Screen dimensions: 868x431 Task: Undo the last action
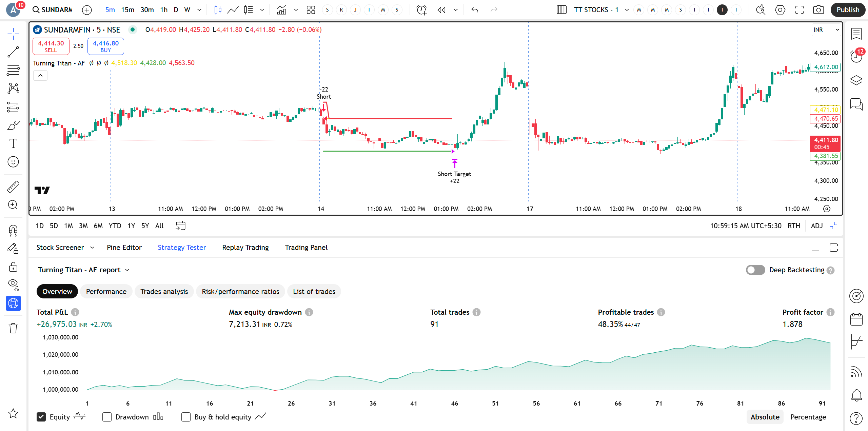[475, 10]
